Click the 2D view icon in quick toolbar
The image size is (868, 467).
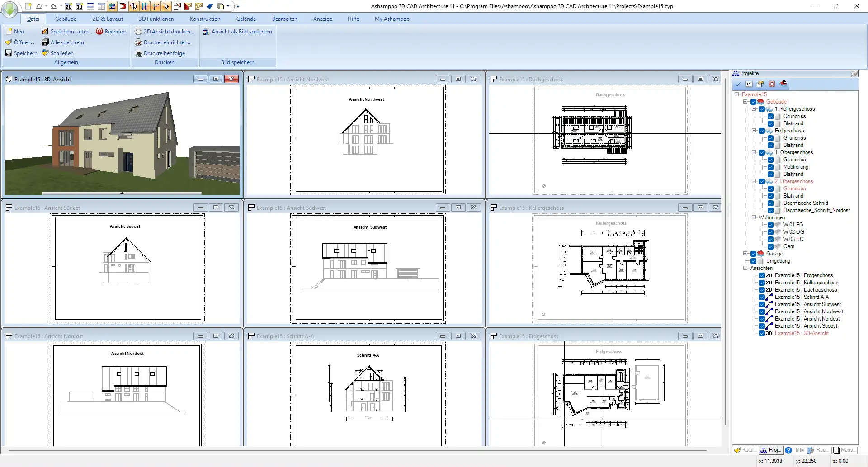(69, 6)
